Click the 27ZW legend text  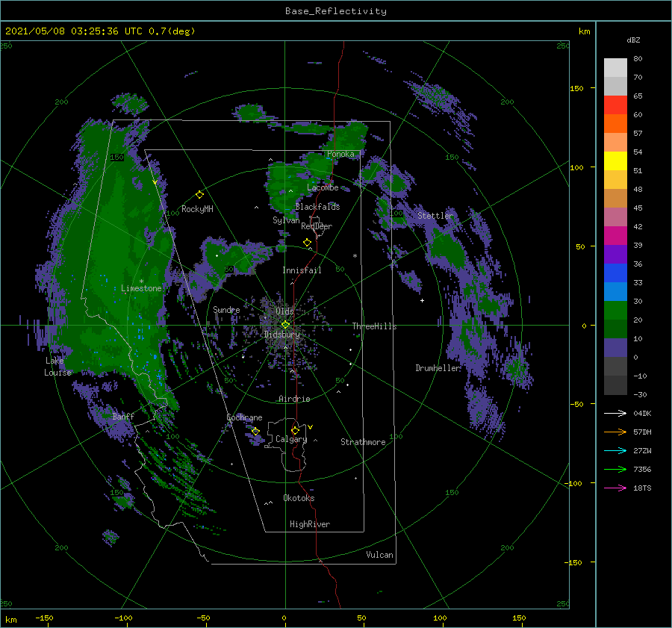pyautogui.click(x=642, y=450)
